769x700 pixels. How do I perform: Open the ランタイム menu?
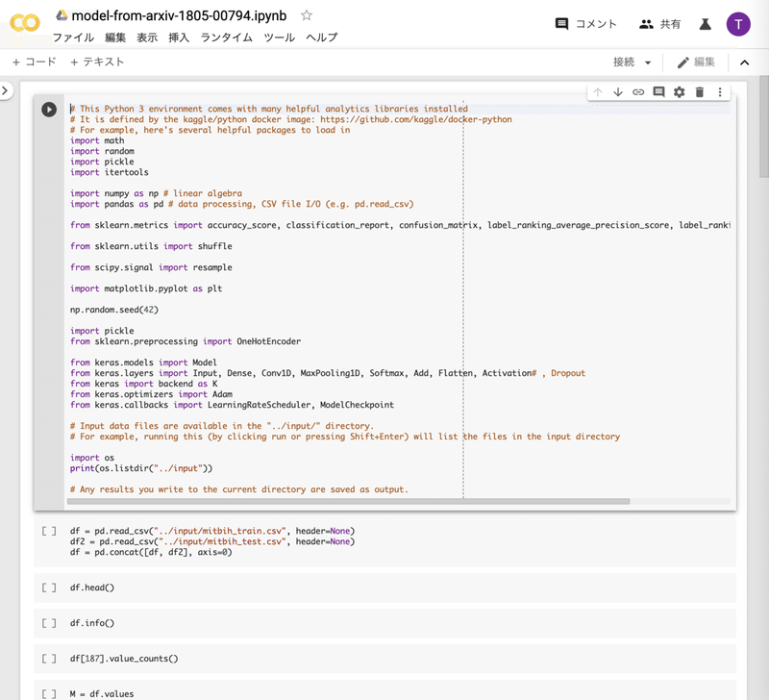[x=227, y=37]
